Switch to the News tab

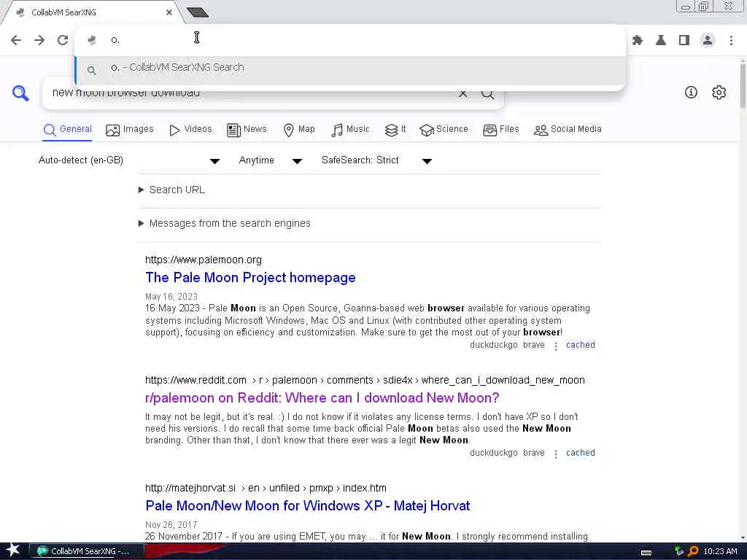[247, 130]
